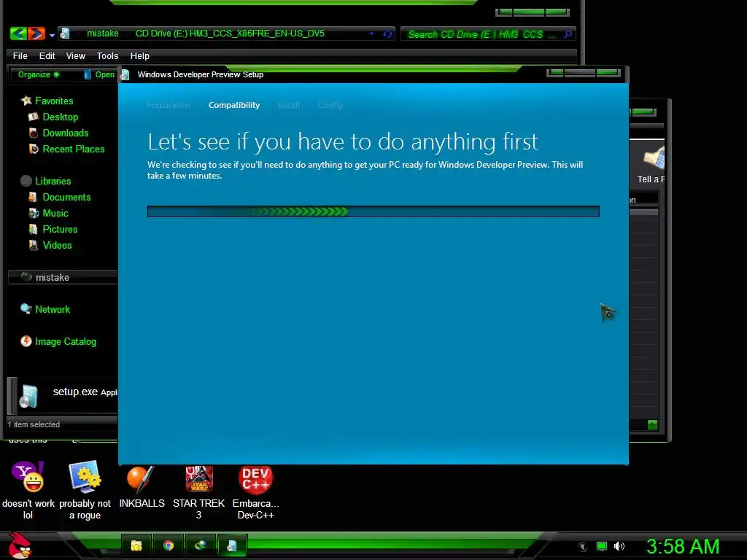Select Image Catalog in navigation pane

65,342
